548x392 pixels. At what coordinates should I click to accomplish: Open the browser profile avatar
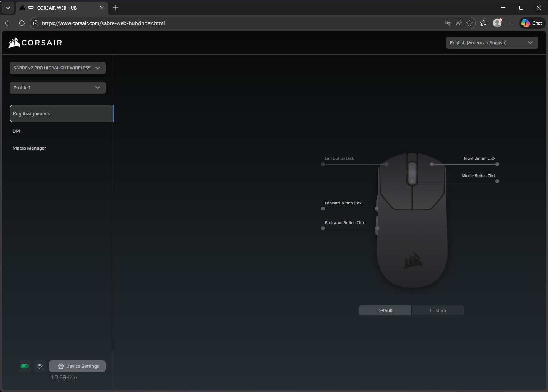click(x=497, y=23)
